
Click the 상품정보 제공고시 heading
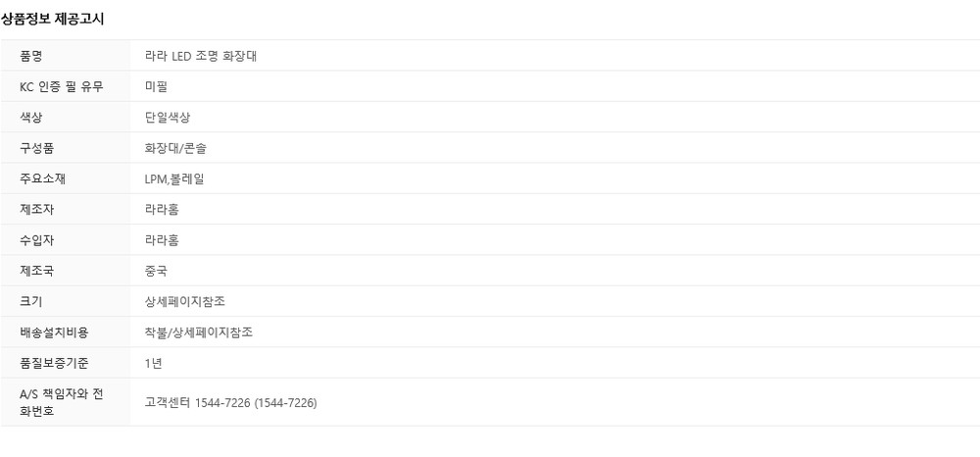coord(52,19)
